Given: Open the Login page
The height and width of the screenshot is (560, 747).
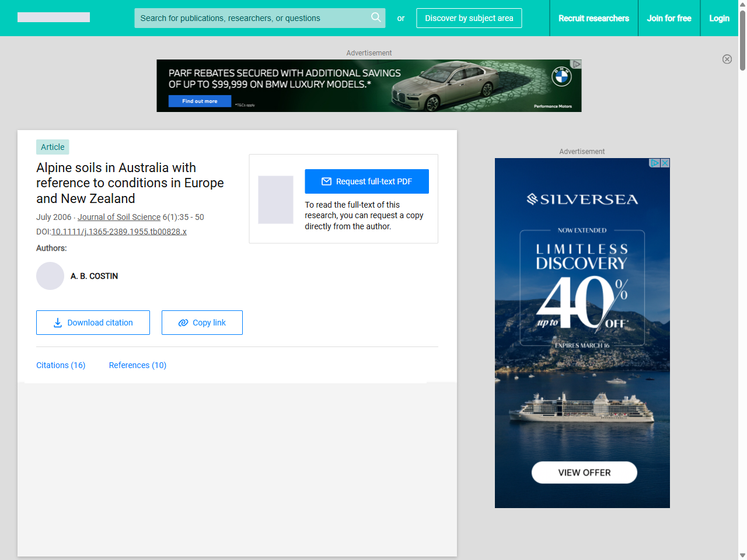Looking at the screenshot, I should click(x=719, y=18).
